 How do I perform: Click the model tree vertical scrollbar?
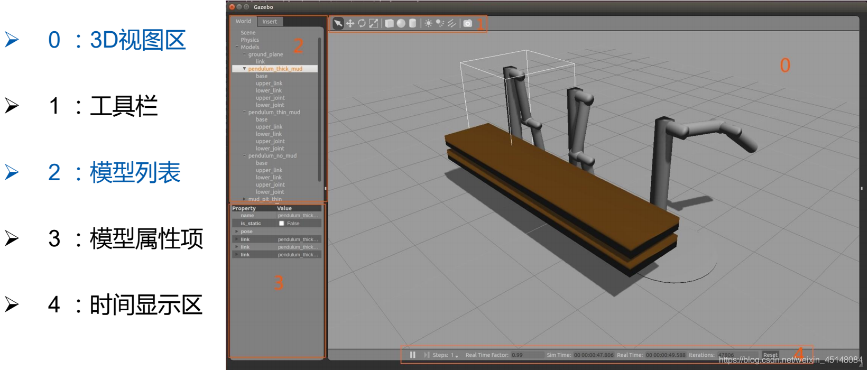click(x=320, y=109)
